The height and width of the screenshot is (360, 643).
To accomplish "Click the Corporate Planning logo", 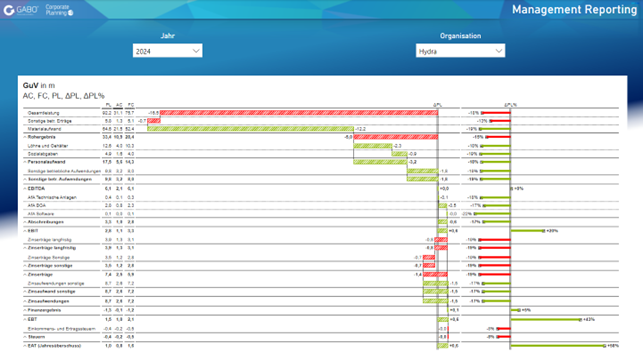I will [x=59, y=10].
